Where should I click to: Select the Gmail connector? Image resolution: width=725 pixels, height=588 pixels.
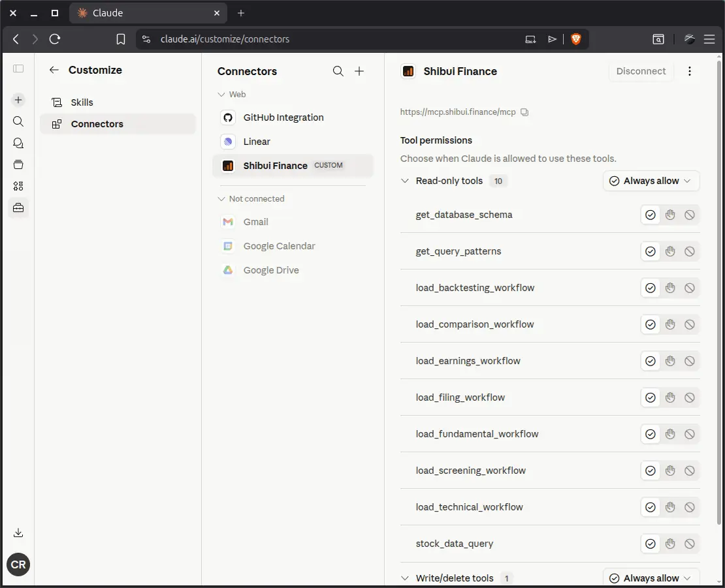293,222
